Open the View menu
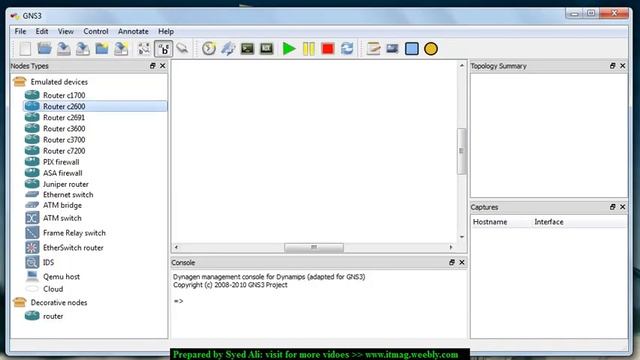 (x=66, y=31)
